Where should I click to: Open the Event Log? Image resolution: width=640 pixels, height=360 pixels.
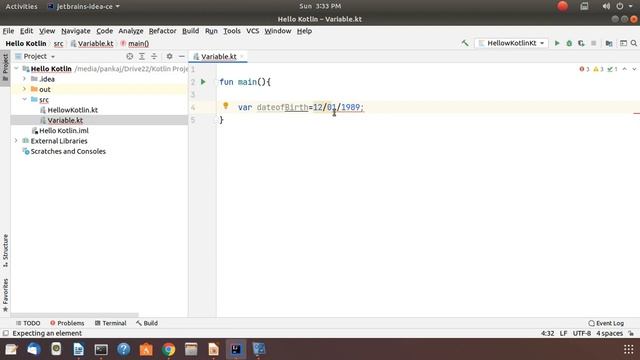(x=606, y=323)
